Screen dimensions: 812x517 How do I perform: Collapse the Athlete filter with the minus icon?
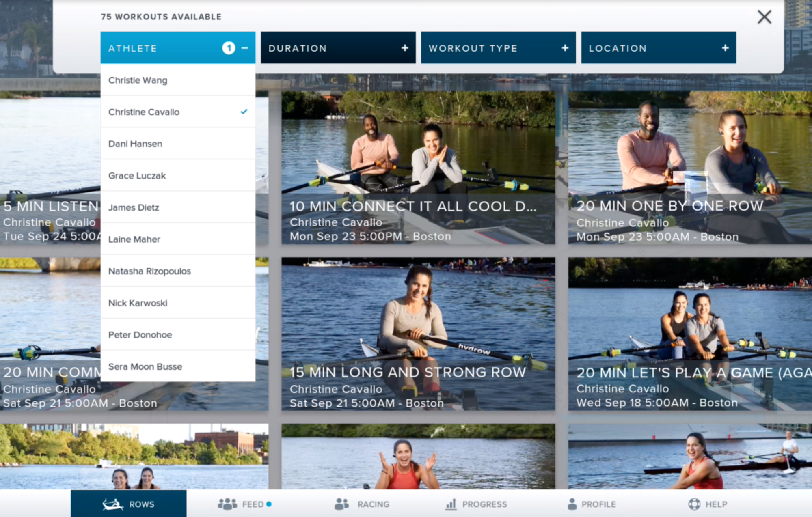click(245, 48)
